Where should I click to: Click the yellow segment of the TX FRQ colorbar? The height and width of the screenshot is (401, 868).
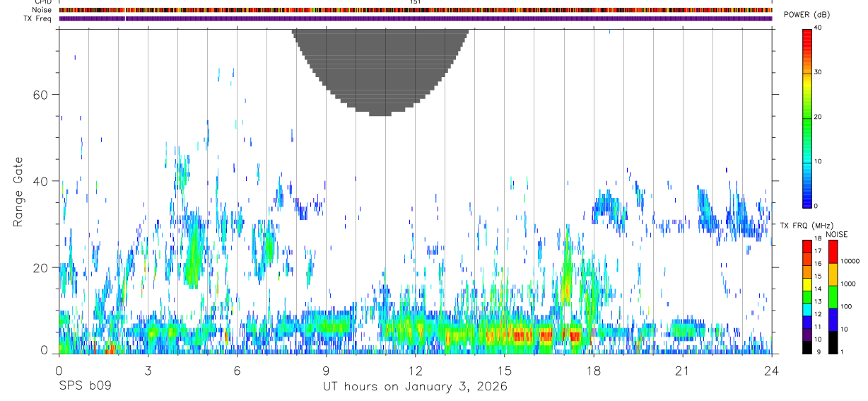[807, 284]
